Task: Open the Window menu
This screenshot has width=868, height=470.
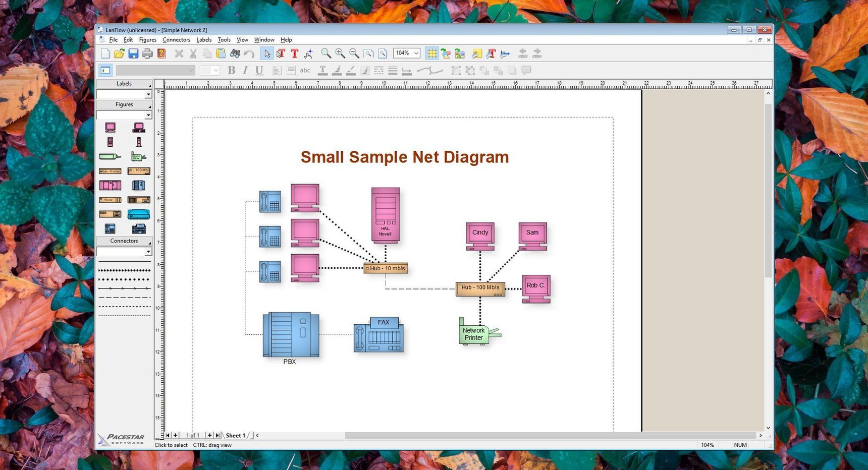Action: pyautogui.click(x=264, y=40)
